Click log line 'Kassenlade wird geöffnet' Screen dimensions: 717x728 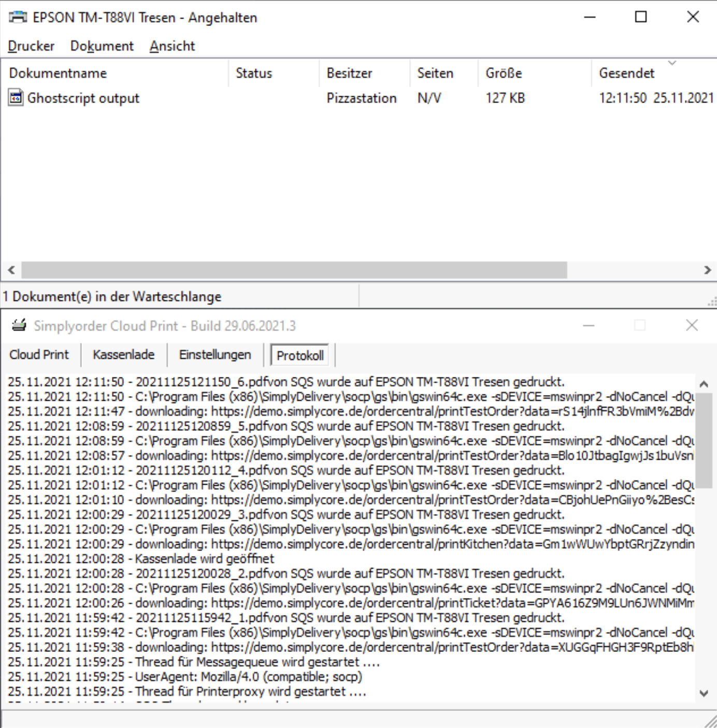141,559
